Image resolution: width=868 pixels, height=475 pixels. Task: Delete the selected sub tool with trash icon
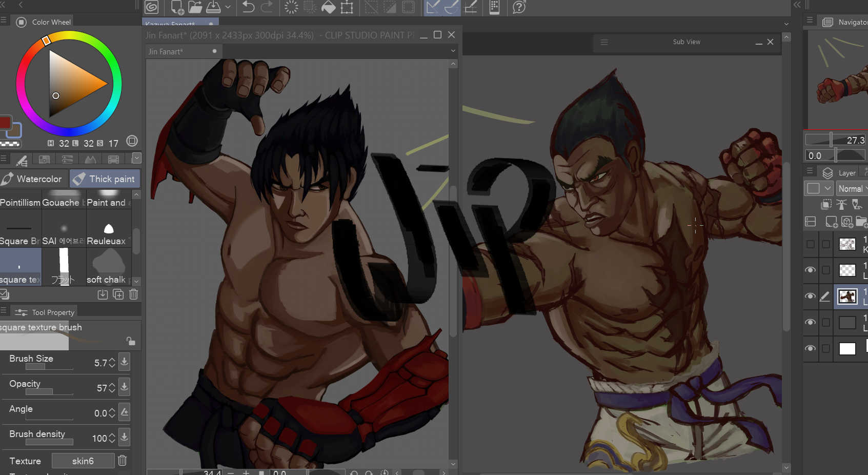pyautogui.click(x=133, y=294)
